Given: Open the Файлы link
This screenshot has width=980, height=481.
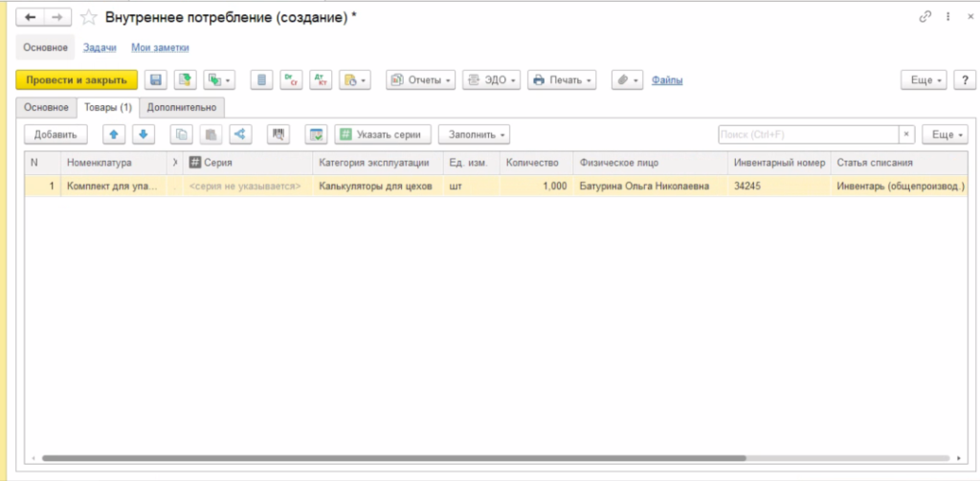Looking at the screenshot, I should (x=667, y=80).
